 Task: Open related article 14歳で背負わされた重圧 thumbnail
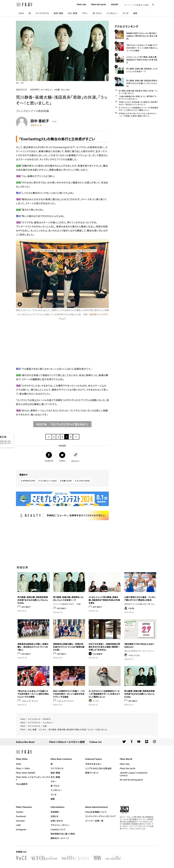tap(140, 582)
